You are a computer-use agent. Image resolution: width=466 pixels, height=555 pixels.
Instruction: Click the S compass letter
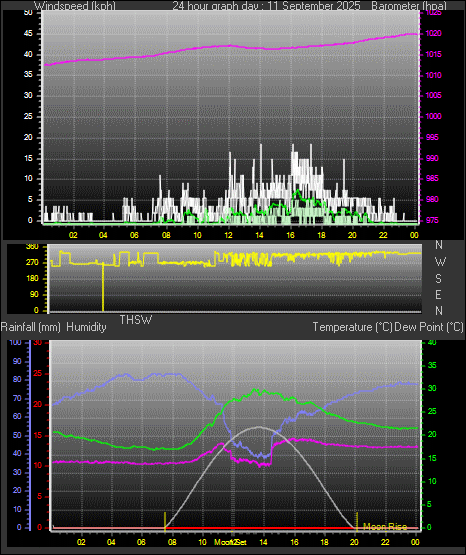pyautogui.click(x=438, y=279)
